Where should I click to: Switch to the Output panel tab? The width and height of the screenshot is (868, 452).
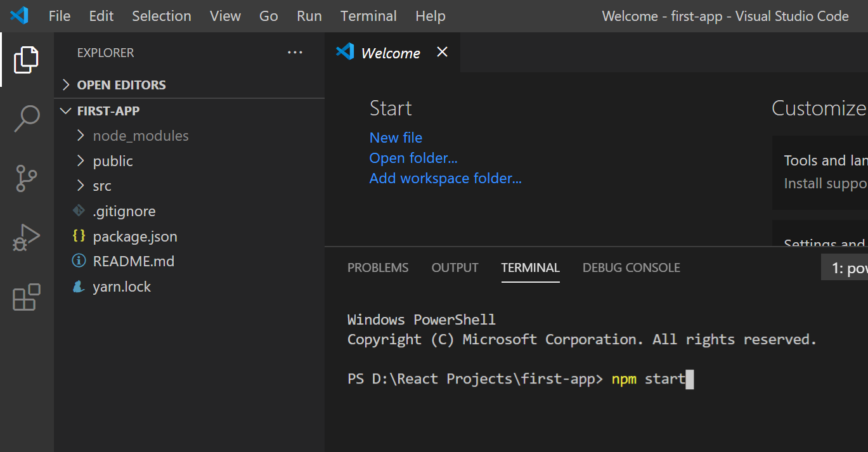point(455,268)
